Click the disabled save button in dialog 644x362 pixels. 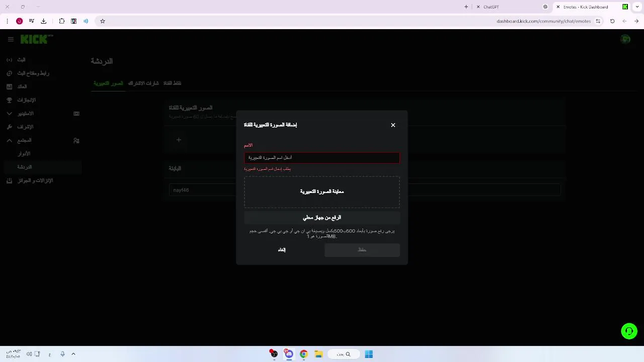coord(362,250)
